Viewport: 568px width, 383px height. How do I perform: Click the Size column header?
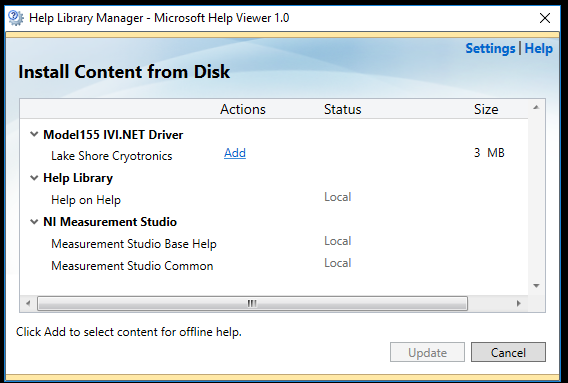tap(486, 109)
